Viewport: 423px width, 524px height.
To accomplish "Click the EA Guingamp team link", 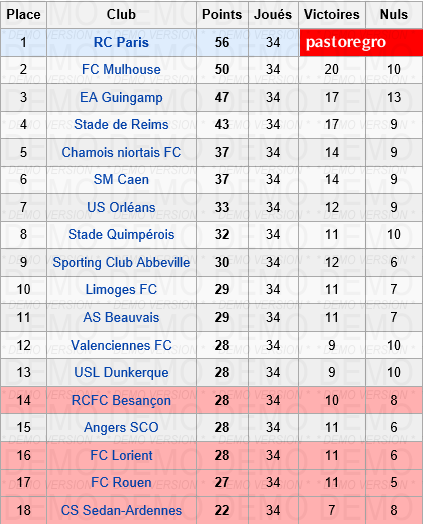I will click(121, 98).
